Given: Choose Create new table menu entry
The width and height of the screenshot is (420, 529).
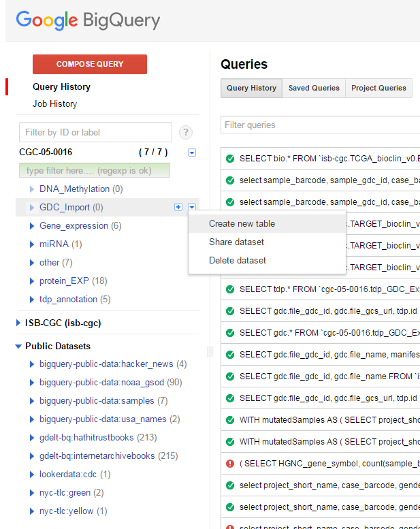Looking at the screenshot, I should pos(268,224).
